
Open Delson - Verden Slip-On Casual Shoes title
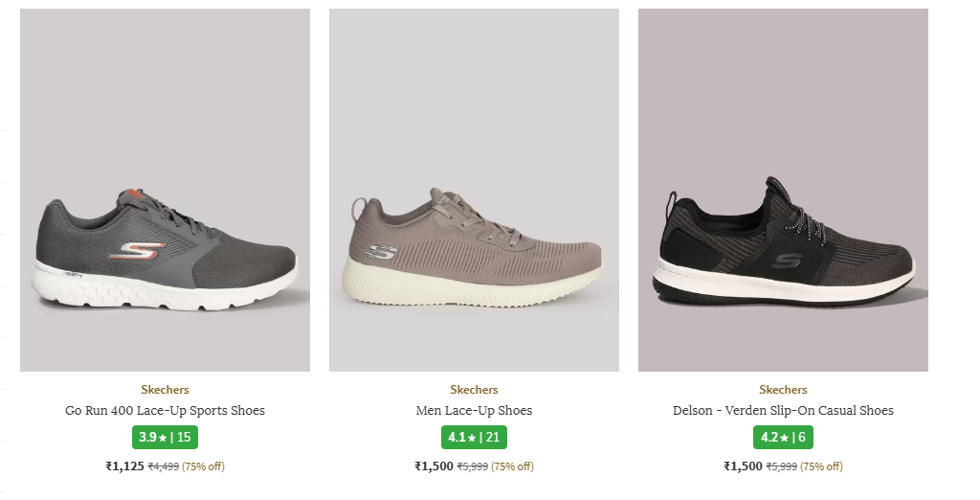coord(783,411)
